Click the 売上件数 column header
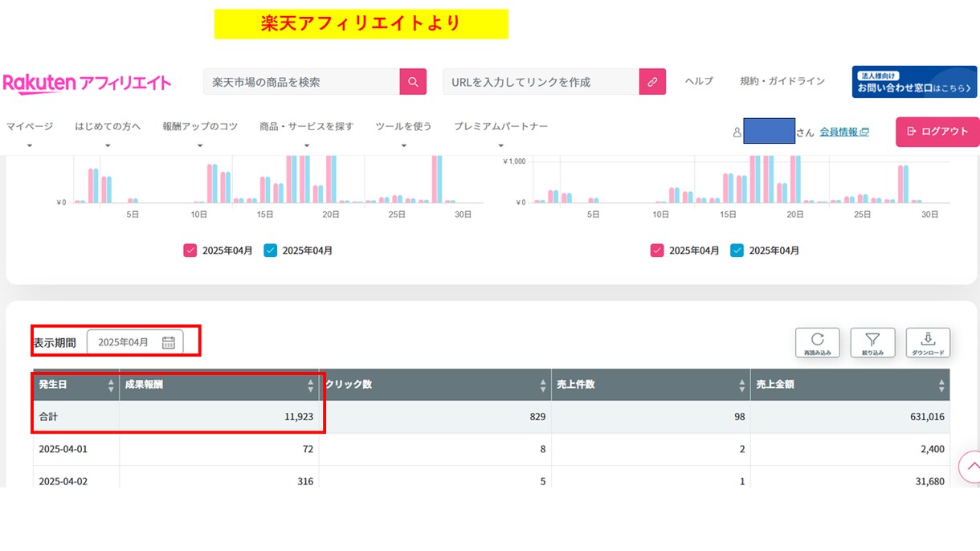The image size is (980, 551). point(651,386)
